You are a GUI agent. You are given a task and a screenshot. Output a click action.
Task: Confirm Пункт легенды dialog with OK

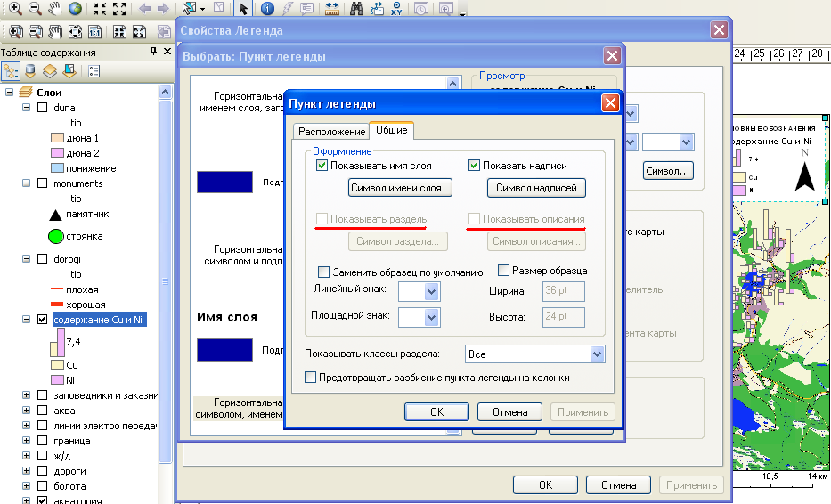coord(436,411)
